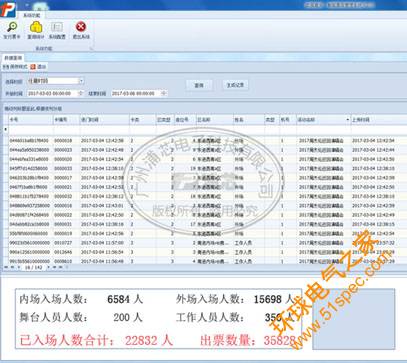Select the row with card code 0008610
The width and height of the screenshot is (407, 363).
coord(206,261)
